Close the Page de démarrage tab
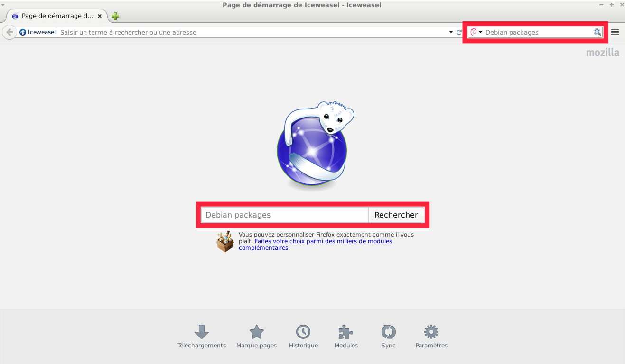Viewport: 625px width, 364px height. [100, 16]
